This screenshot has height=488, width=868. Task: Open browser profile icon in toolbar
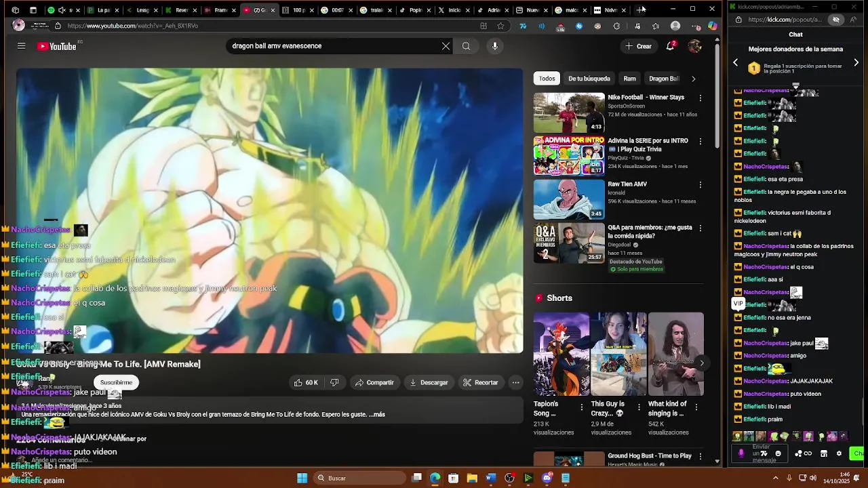pyautogui.click(x=675, y=26)
